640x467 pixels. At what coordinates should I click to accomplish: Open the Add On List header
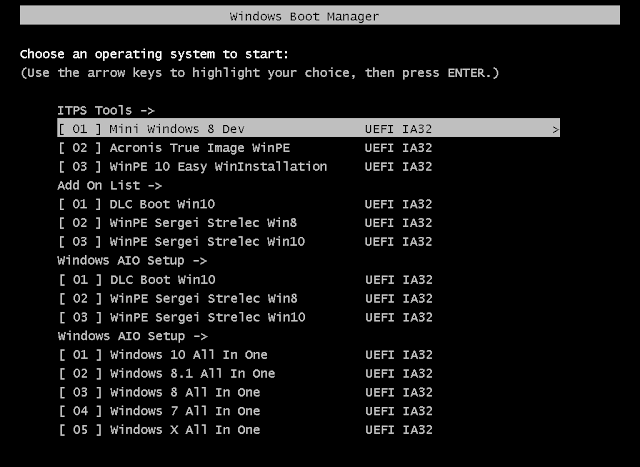[109, 185]
